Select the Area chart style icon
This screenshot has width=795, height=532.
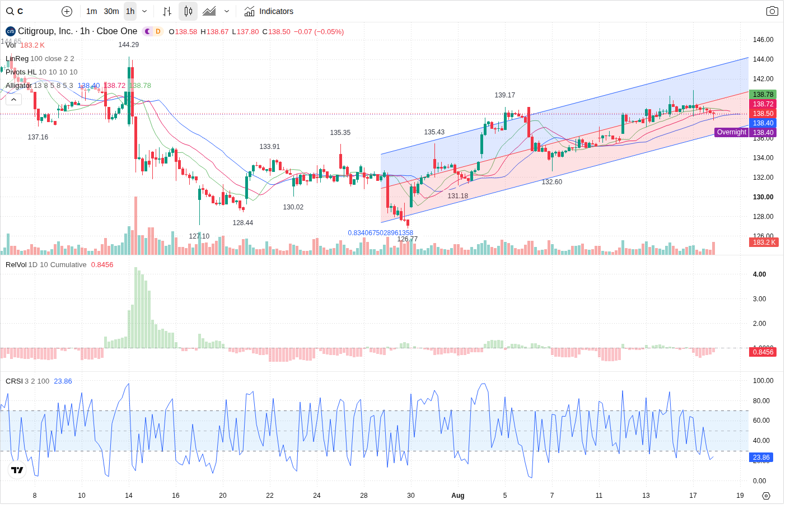pos(209,11)
